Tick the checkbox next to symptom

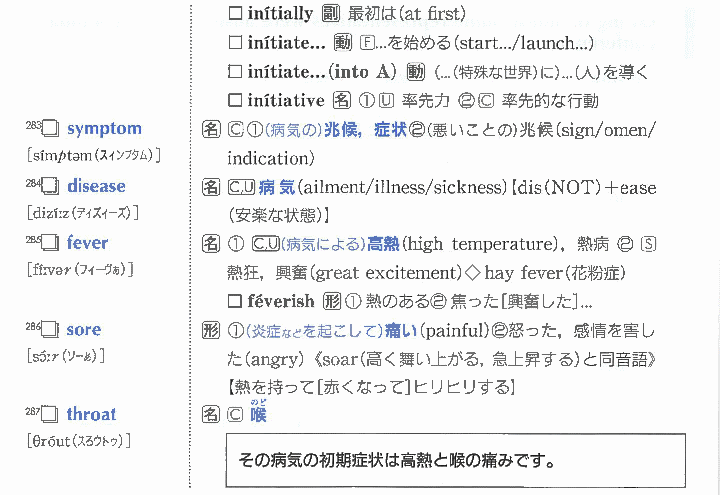(x=50, y=129)
